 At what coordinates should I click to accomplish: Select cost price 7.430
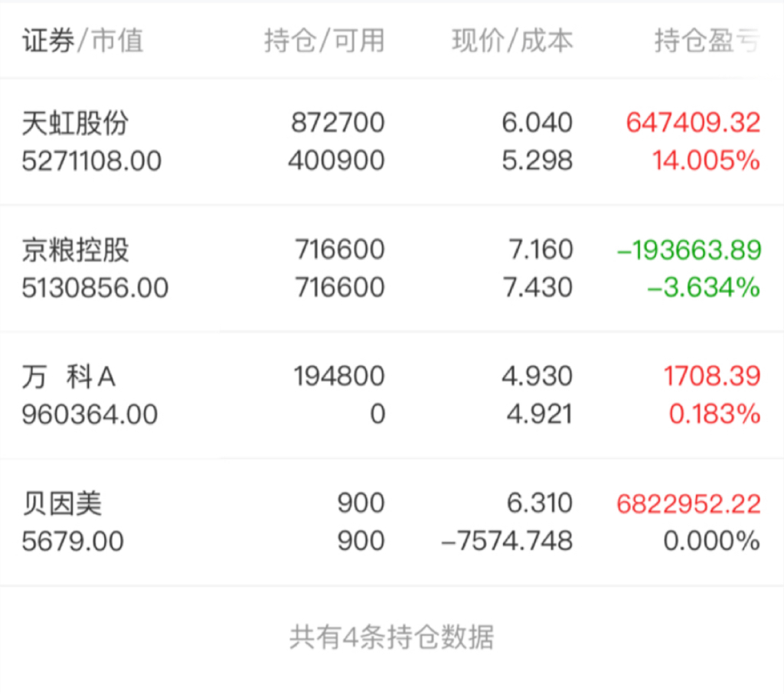click(538, 287)
